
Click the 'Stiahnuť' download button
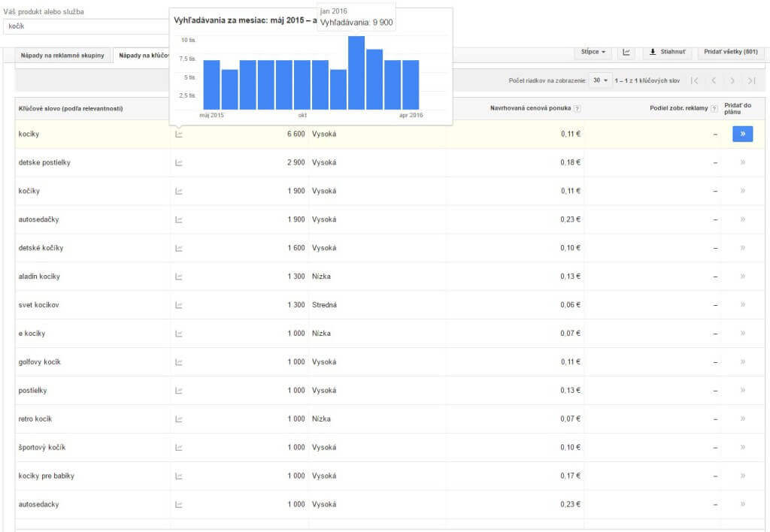tap(666, 52)
